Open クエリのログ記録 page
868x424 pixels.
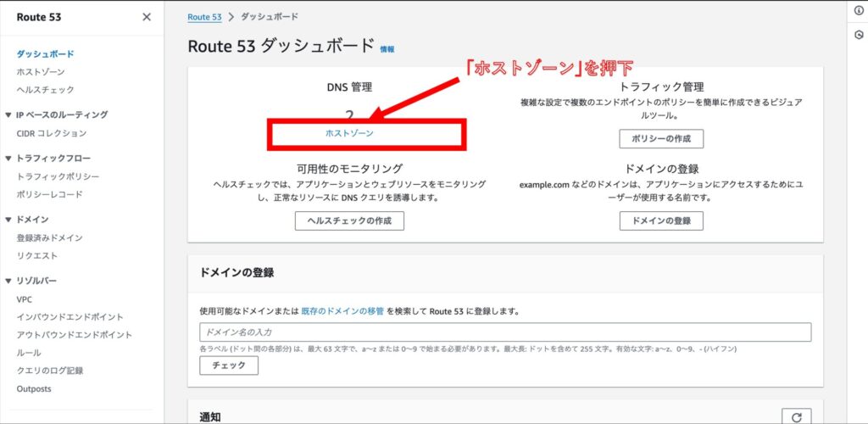tap(50, 371)
